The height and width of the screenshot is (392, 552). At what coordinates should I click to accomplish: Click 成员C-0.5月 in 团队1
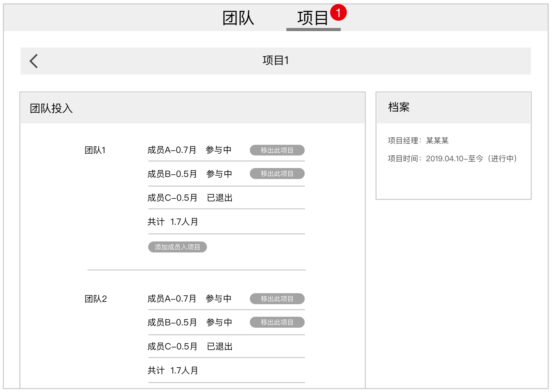(x=172, y=198)
